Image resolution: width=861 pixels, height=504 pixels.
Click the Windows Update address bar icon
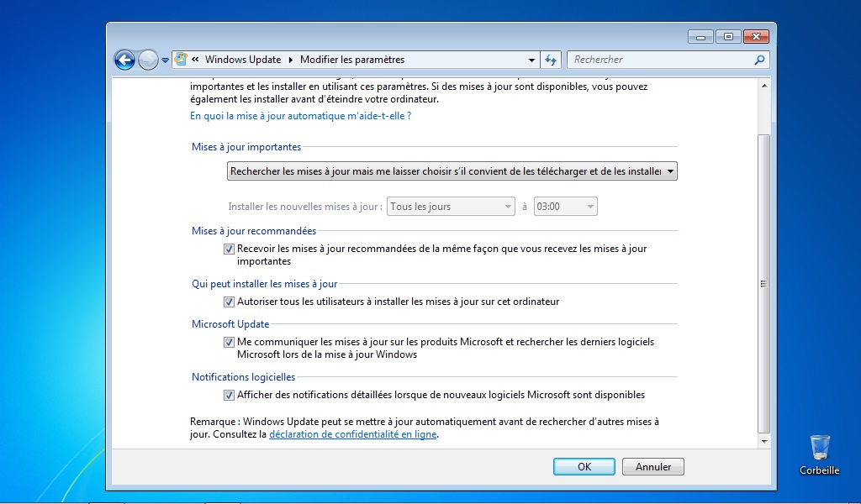tap(181, 60)
